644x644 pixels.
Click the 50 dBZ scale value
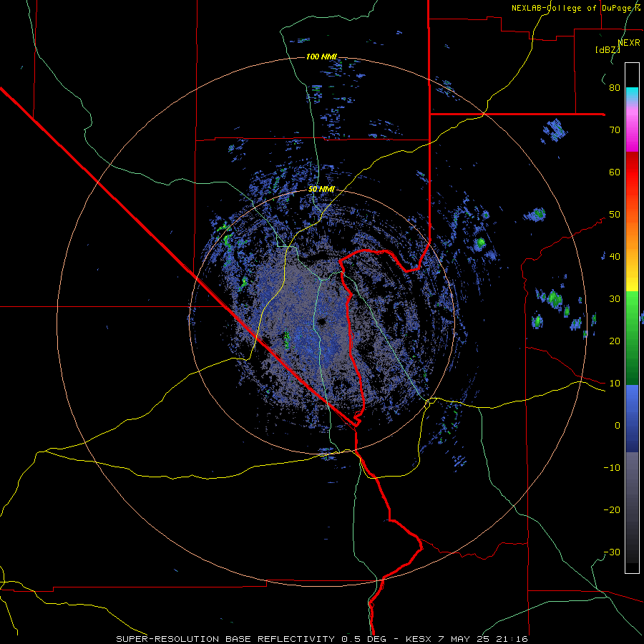tap(615, 215)
